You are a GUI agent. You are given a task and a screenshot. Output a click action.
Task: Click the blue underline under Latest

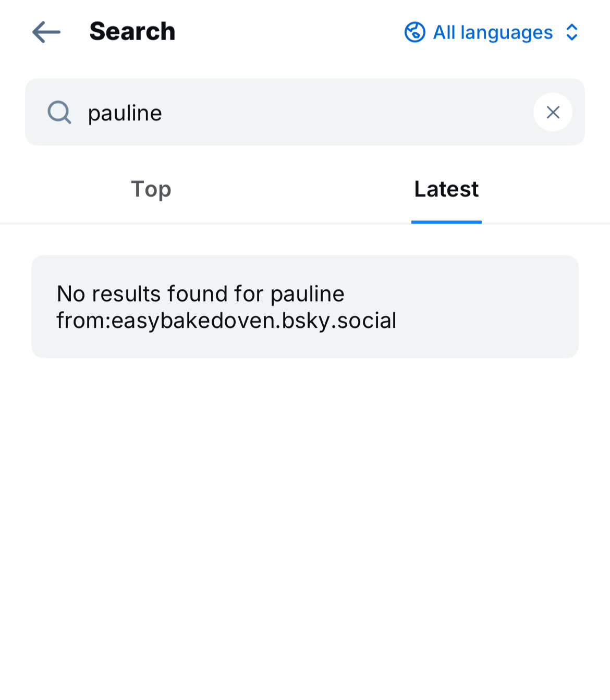coord(446,222)
